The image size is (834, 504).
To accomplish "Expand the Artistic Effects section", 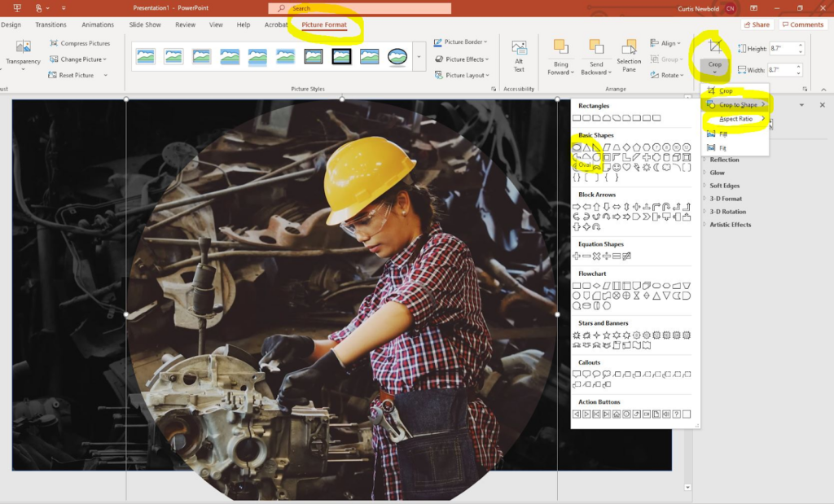I will pyautogui.click(x=730, y=225).
